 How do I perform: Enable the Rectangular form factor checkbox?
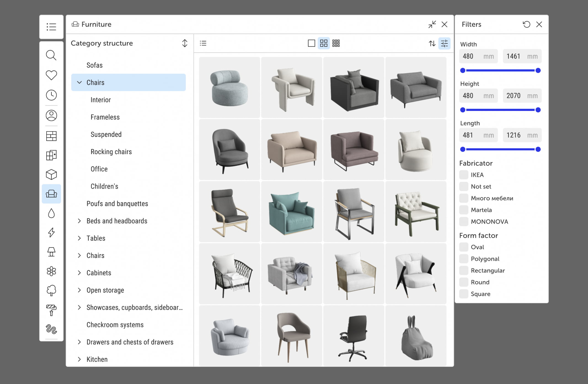coord(464,270)
